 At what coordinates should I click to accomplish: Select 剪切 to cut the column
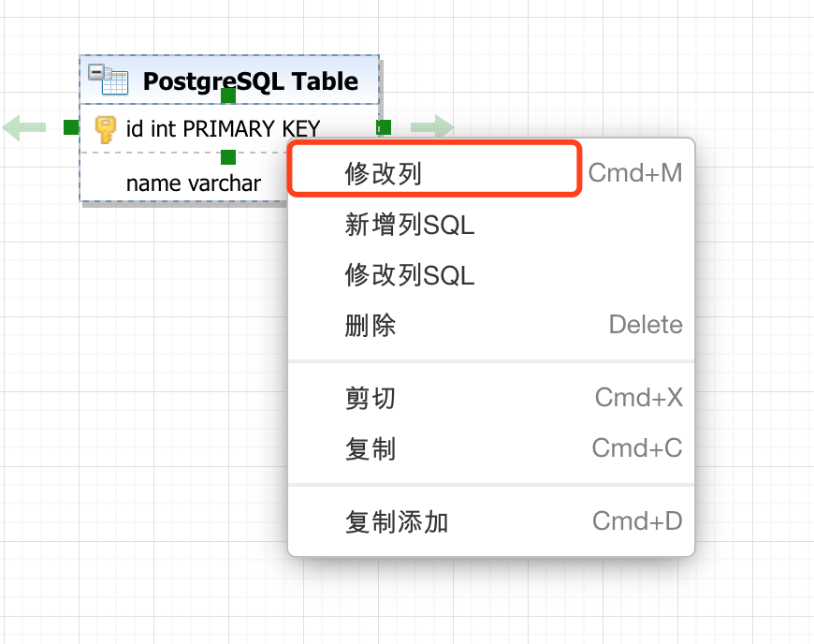(370, 398)
